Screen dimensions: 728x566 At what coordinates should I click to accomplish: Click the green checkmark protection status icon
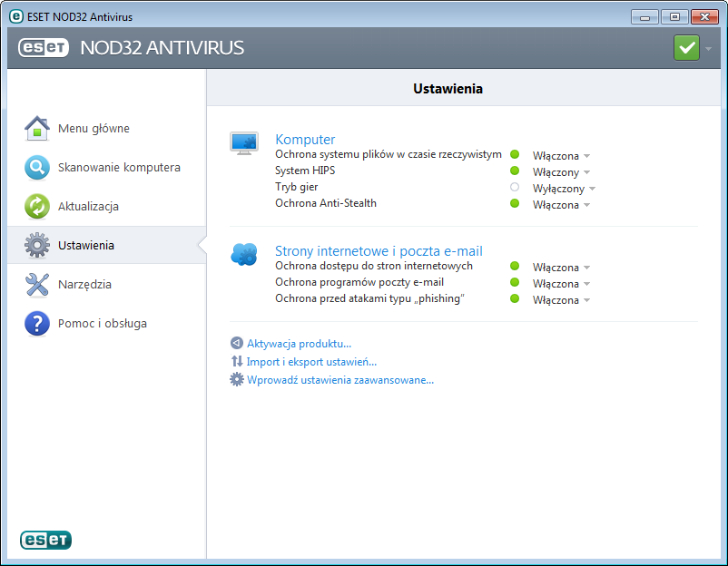(686, 48)
